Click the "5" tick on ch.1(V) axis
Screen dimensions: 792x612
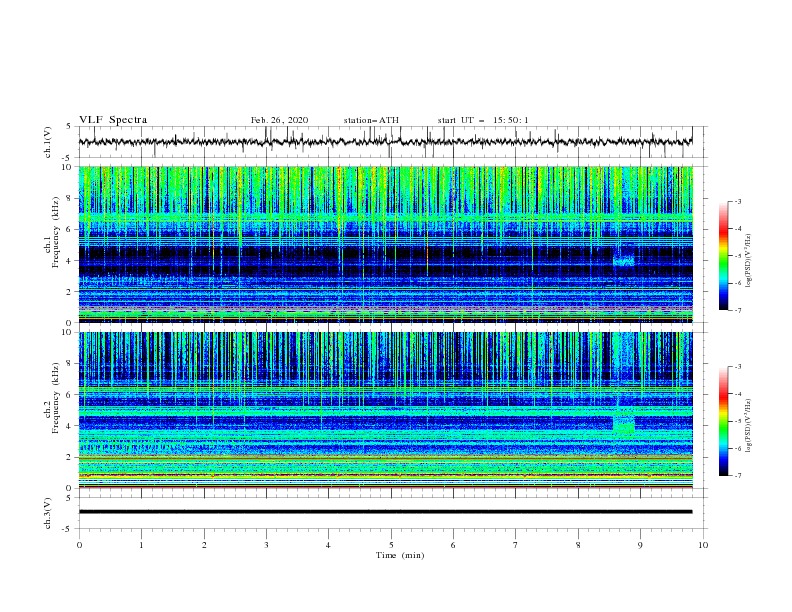[70, 126]
